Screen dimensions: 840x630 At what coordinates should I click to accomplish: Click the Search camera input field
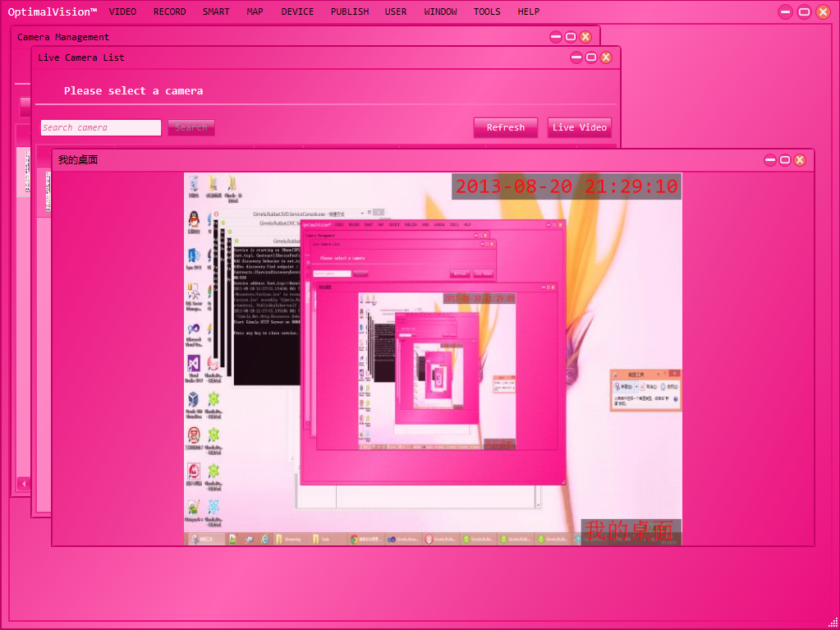tap(100, 127)
